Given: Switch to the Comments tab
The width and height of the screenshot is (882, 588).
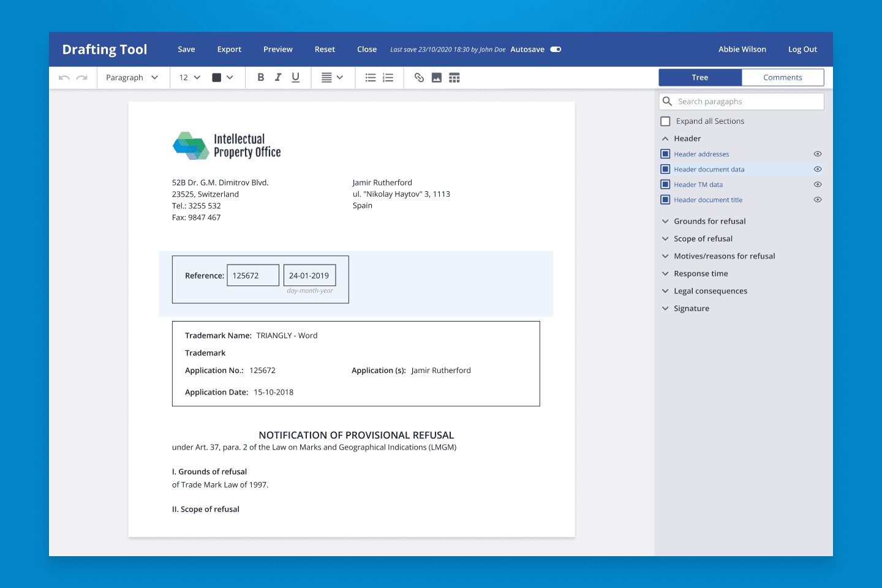Looking at the screenshot, I should point(782,78).
